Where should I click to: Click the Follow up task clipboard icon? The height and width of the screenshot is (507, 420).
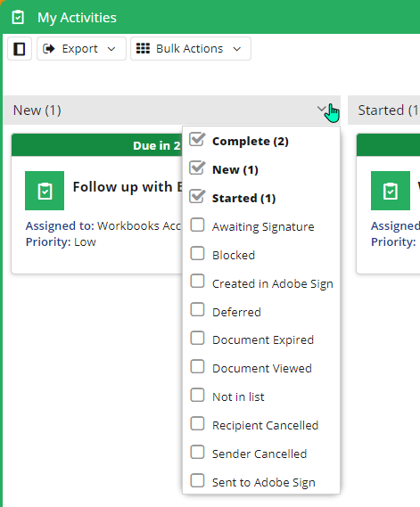pyautogui.click(x=45, y=191)
